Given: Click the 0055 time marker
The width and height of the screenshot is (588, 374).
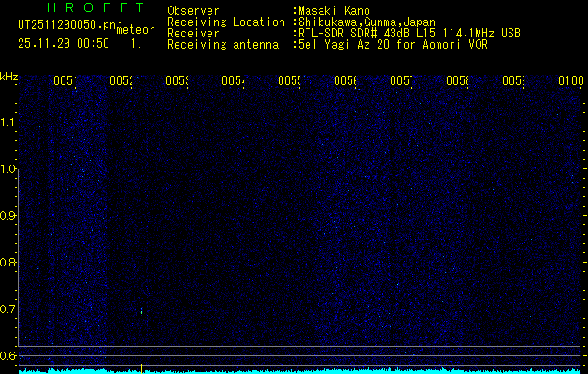Looking at the screenshot, I should 289,80.
